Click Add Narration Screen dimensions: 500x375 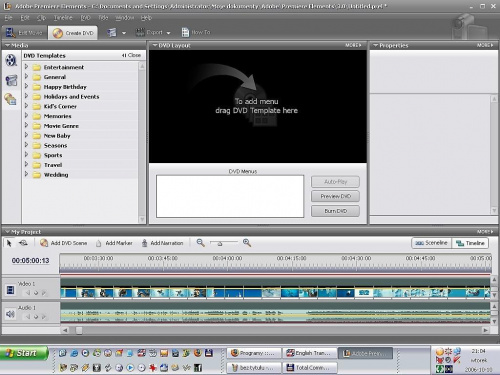click(162, 243)
